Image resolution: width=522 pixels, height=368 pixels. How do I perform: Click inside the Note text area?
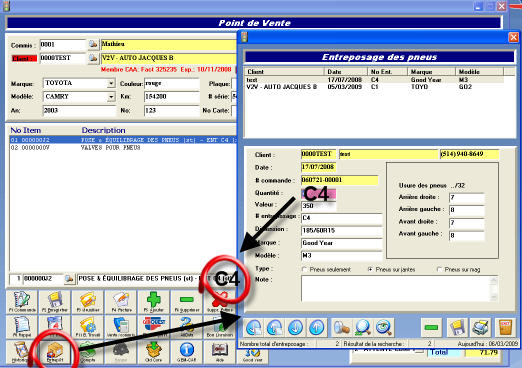(x=396, y=289)
